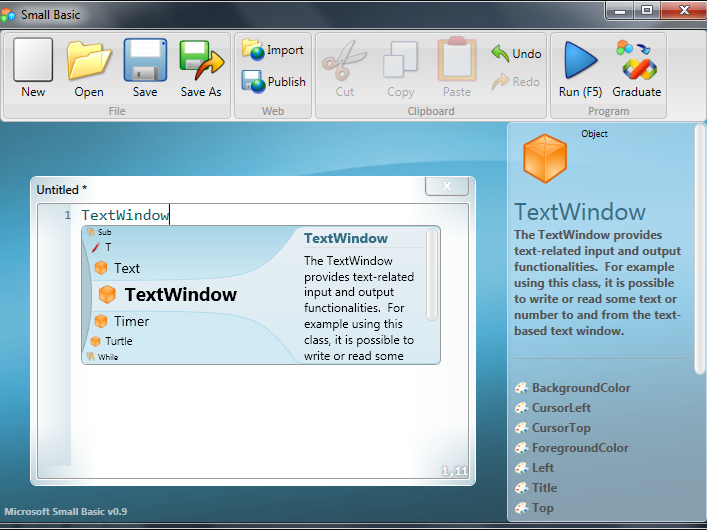Pick Turtle object in IntelliSense list
Image resolution: width=707 pixels, height=530 pixels.
click(111, 341)
